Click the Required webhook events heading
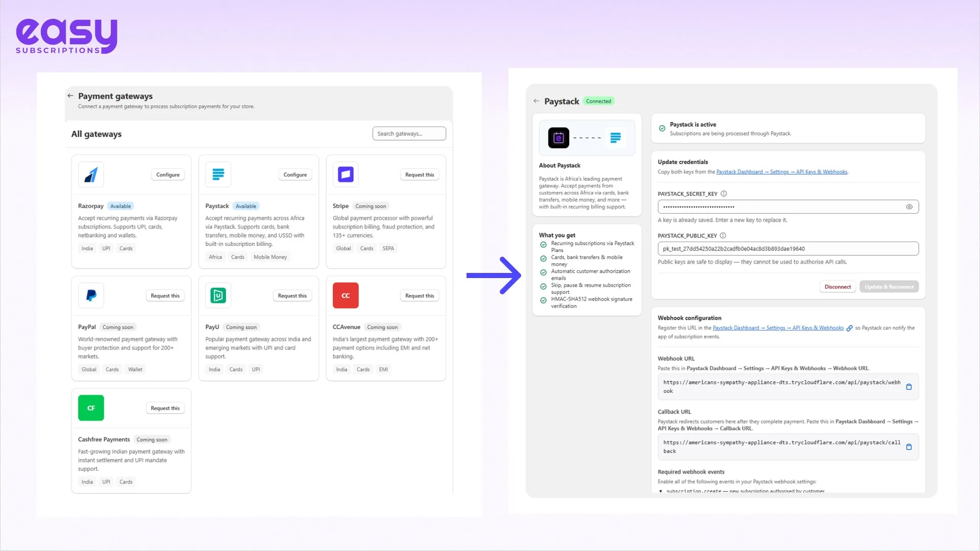Screen dimensions: 980x551 691,472
